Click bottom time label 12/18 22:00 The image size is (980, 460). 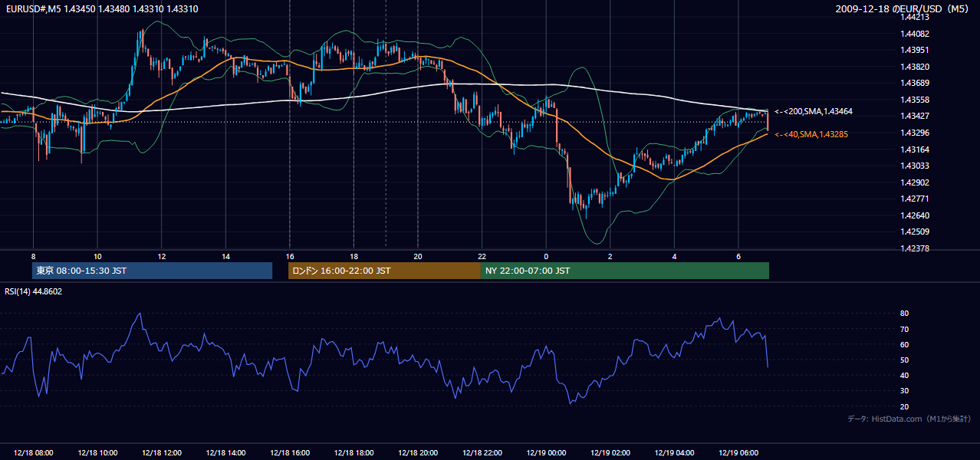pos(482,453)
